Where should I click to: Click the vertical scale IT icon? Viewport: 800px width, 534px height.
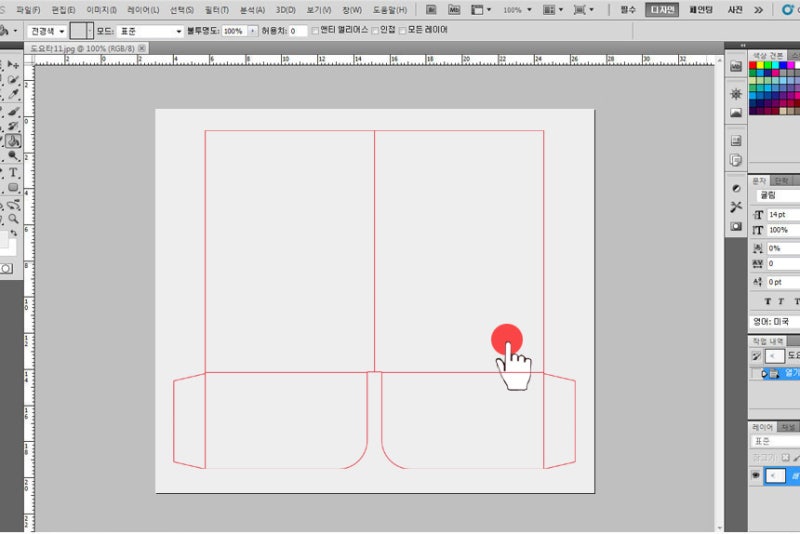(x=758, y=231)
